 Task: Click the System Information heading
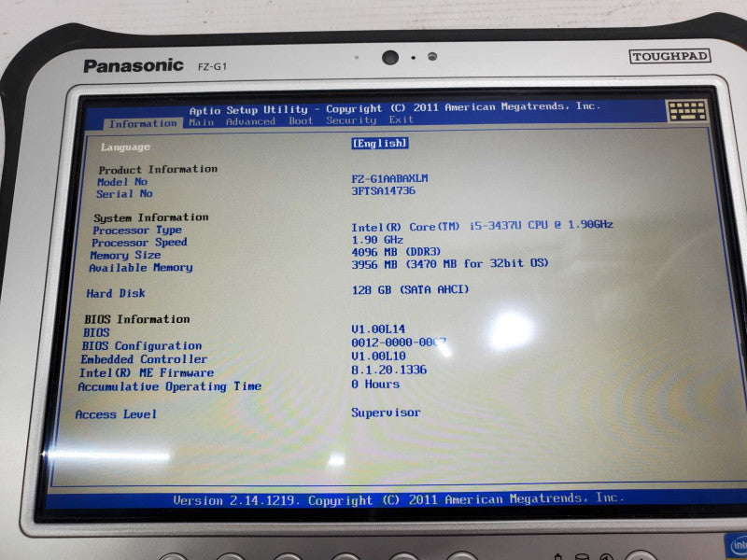tap(151, 217)
